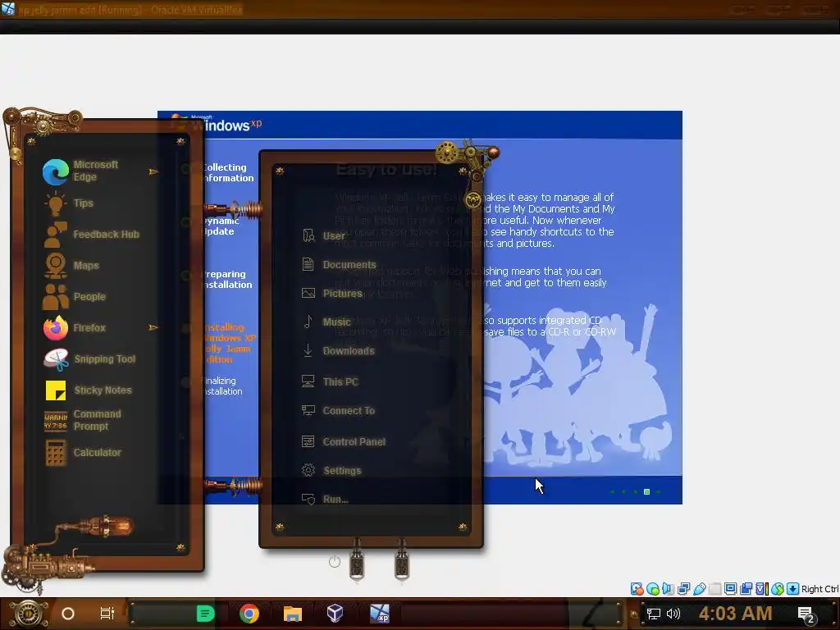
Task: Open the Maps app
Action: click(72, 266)
